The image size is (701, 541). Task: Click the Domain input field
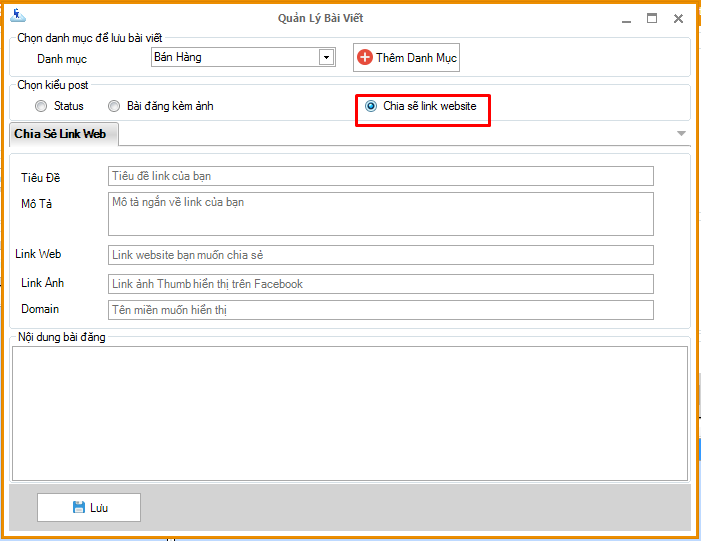click(x=381, y=310)
